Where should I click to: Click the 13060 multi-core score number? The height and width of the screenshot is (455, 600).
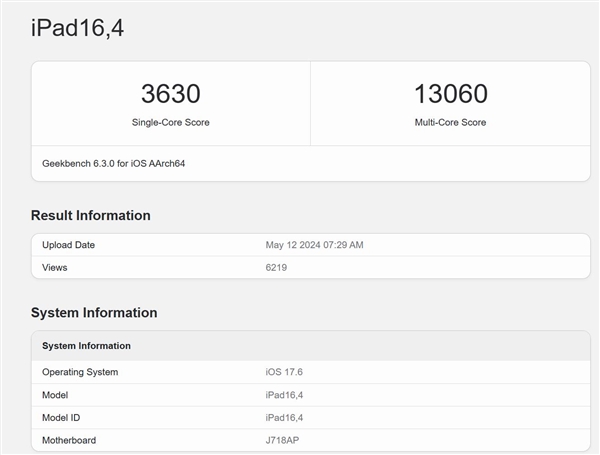tap(450, 95)
